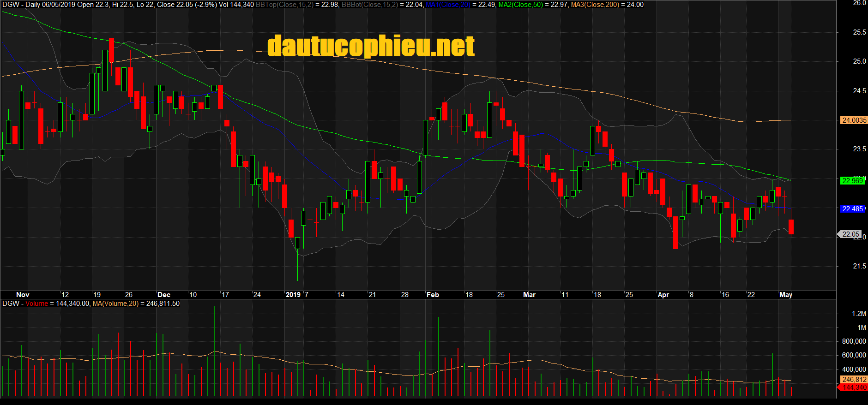Click the MA3(Close,200) legend label
Screen dimensions: 868x405
click(595, 5)
